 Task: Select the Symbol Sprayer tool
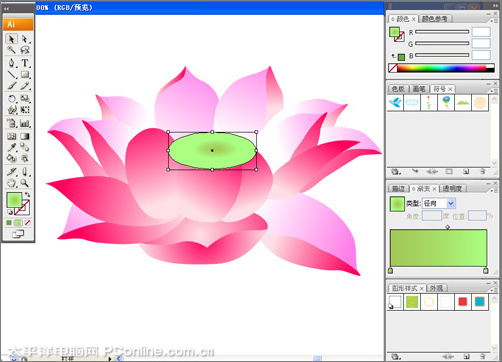coord(11,123)
